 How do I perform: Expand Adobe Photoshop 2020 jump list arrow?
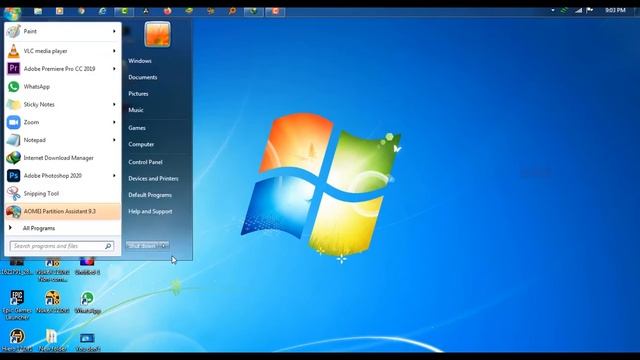(114, 176)
